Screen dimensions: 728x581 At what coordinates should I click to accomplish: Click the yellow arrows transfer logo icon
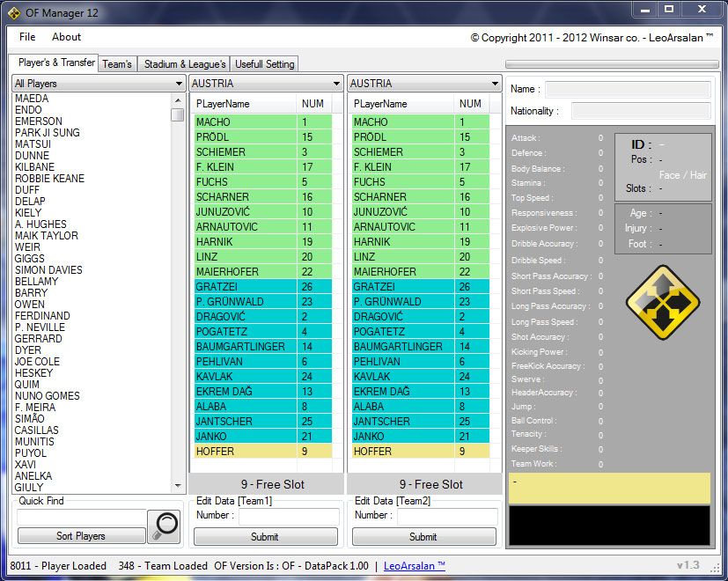[662, 304]
